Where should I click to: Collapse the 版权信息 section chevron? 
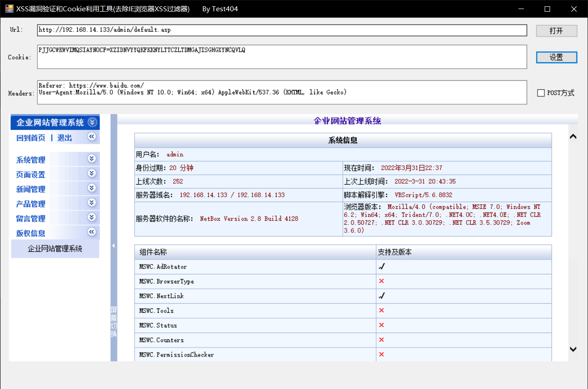coord(92,232)
